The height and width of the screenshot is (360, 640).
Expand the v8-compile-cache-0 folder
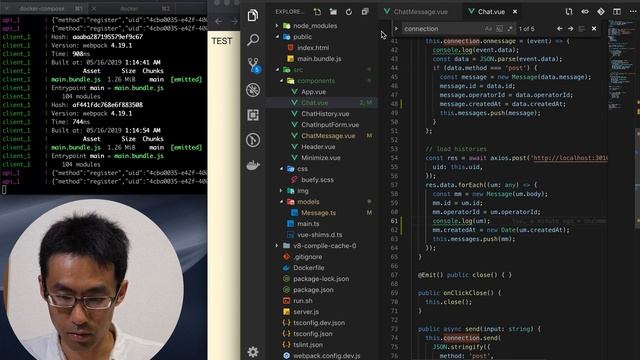point(277,246)
